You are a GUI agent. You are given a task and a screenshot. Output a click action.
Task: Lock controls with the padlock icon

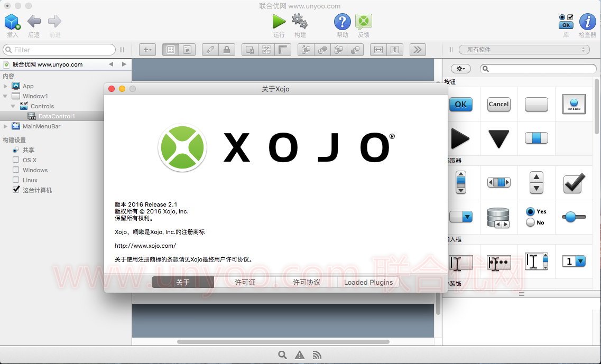tap(227, 50)
